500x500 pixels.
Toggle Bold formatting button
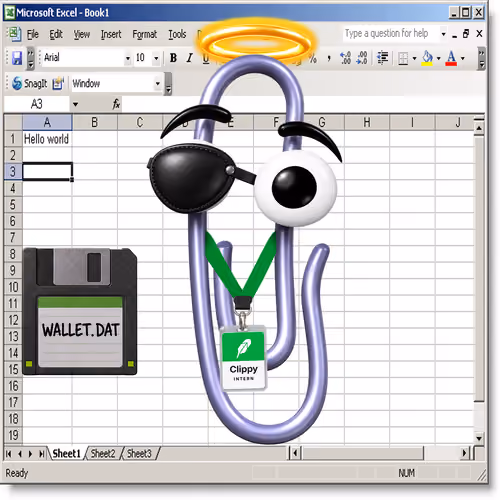coord(173,58)
